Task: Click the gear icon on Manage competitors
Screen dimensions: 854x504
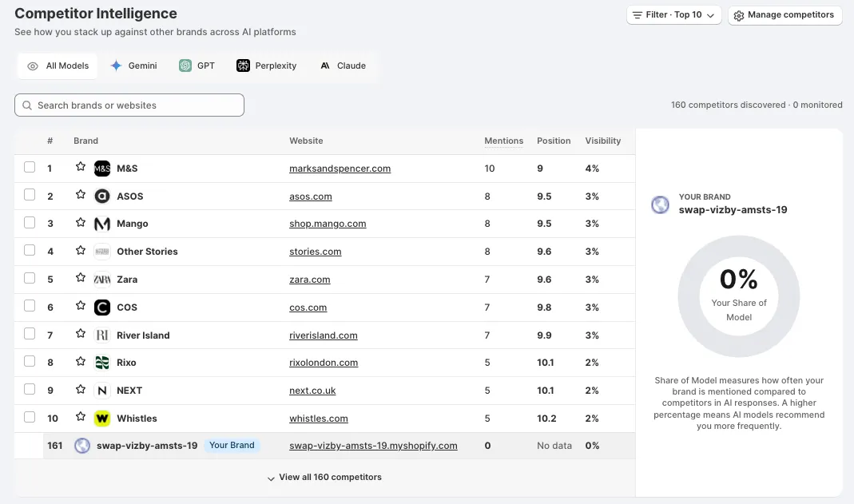Action: click(x=738, y=16)
